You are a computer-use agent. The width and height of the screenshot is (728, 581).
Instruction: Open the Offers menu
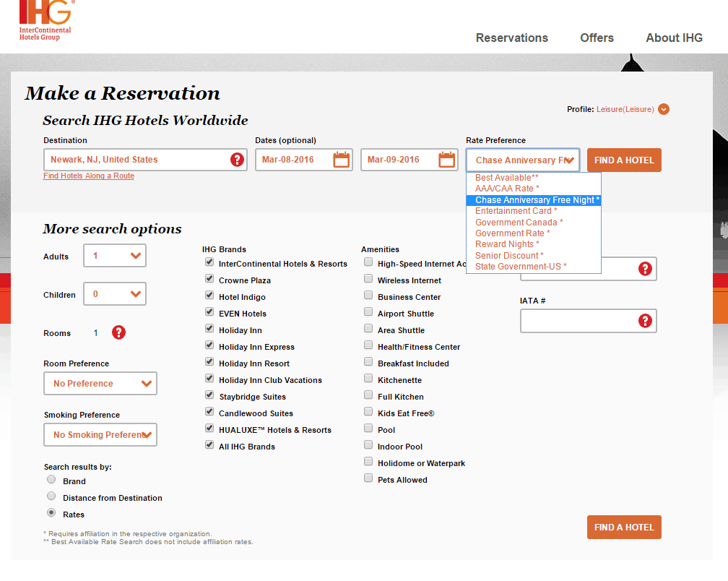point(597,38)
